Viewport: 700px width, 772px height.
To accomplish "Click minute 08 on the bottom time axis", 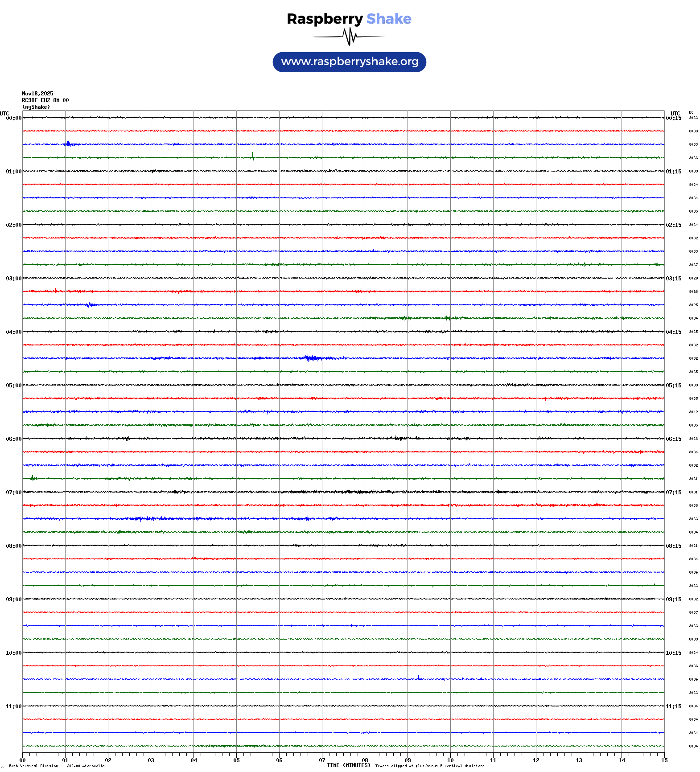I will point(365,760).
